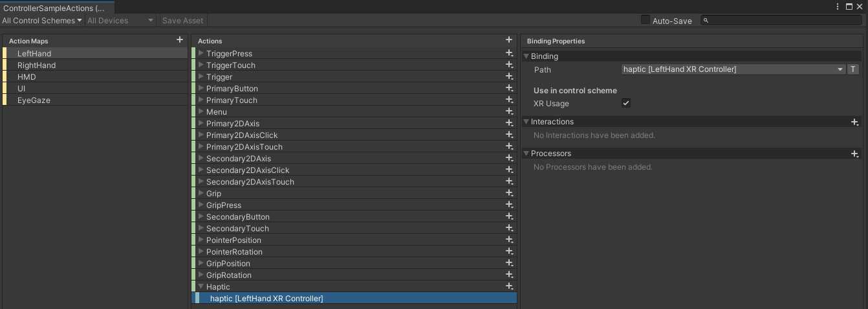Image resolution: width=868 pixels, height=309 pixels.
Task: Select the EyeGaze action map
Action: click(34, 100)
